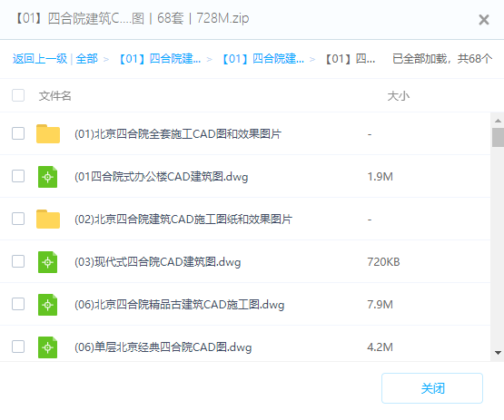
Task: Click the dialog title 【01】四合院建筑C...图 | 68套 | 728M.zip
Action: point(132,18)
